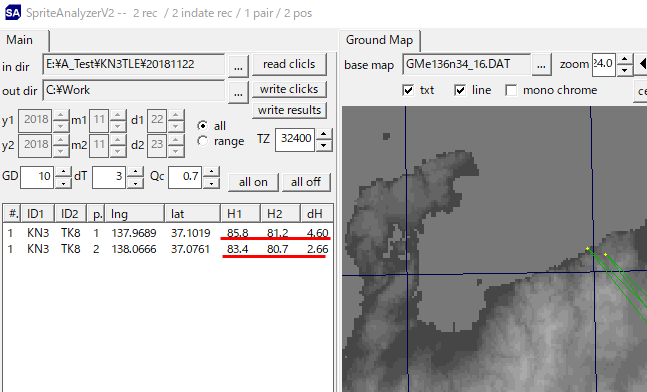Increase the GD value
This screenshot has width=647, height=392.
pos(63,172)
